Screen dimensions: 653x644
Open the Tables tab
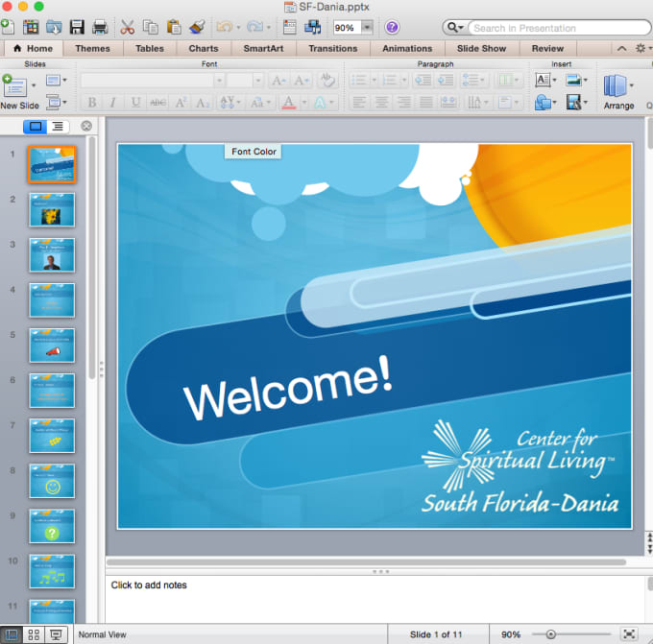coord(150,48)
